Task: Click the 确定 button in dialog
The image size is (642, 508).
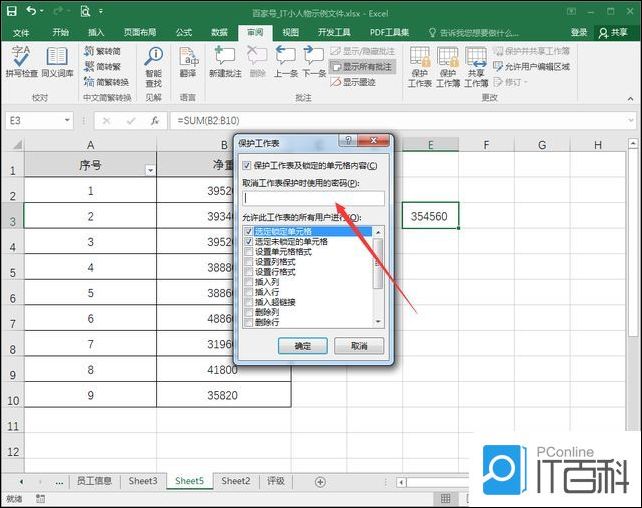Action: click(x=302, y=345)
